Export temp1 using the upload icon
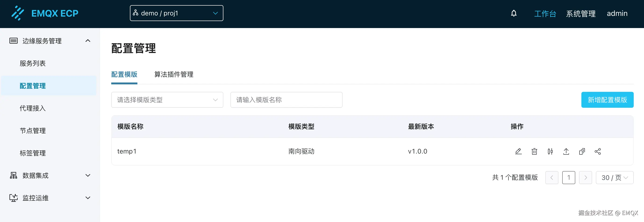 (x=566, y=151)
